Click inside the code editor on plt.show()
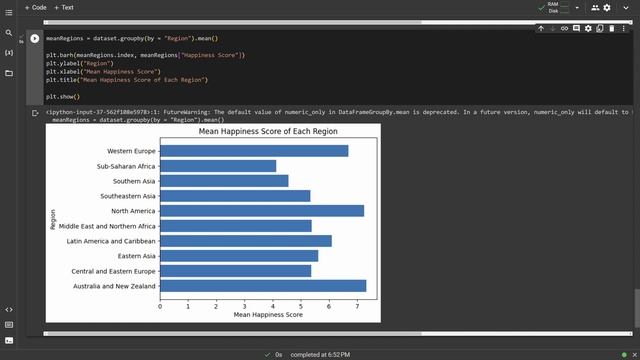This screenshot has width=640, height=360. pos(63,97)
